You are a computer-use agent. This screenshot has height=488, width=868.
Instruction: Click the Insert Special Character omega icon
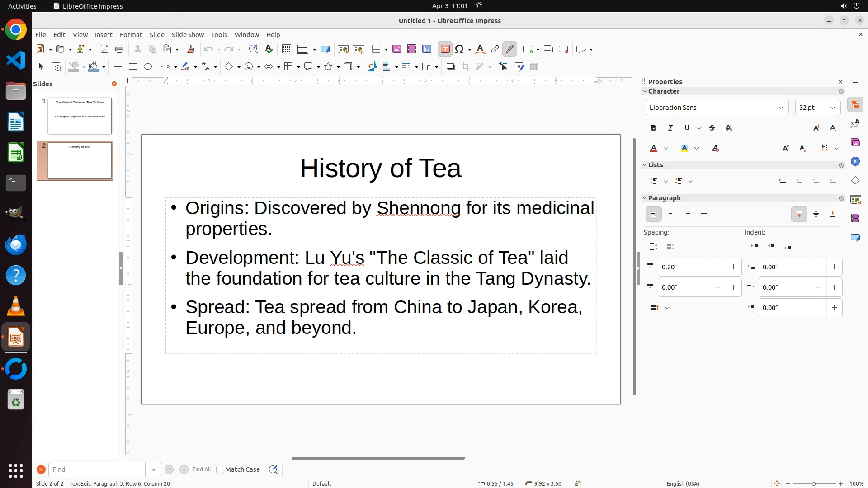[x=460, y=49]
